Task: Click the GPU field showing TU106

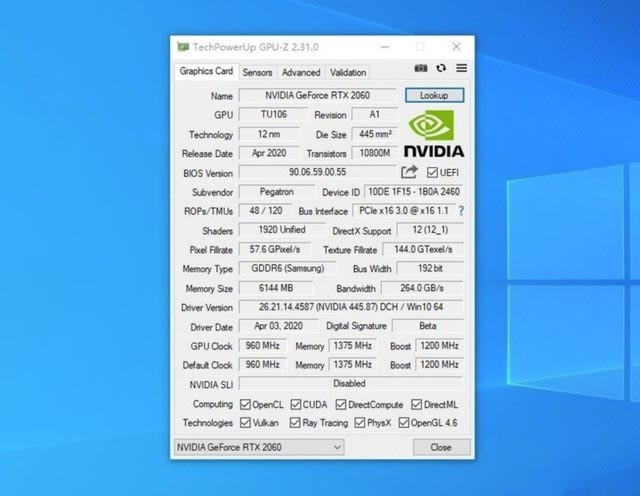Action: [x=273, y=114]
